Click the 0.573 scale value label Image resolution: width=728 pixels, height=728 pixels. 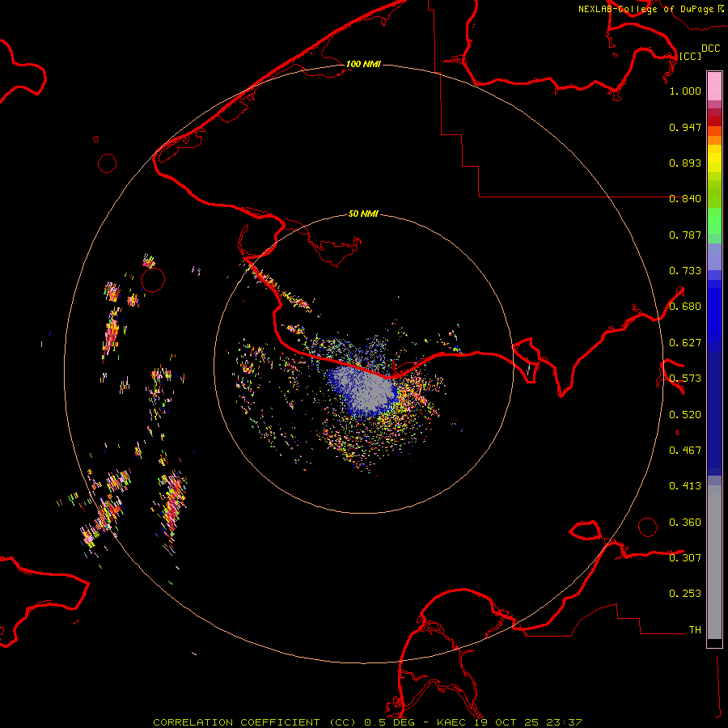pos(685,379)
